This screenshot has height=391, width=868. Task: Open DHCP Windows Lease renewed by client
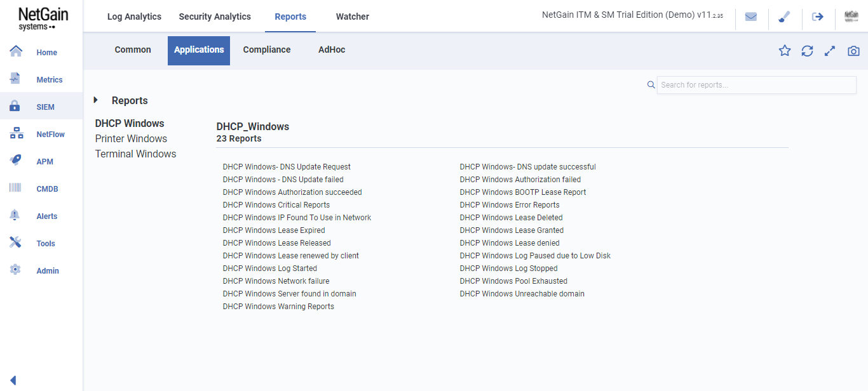pyautogui.click(x=290, y=255)
